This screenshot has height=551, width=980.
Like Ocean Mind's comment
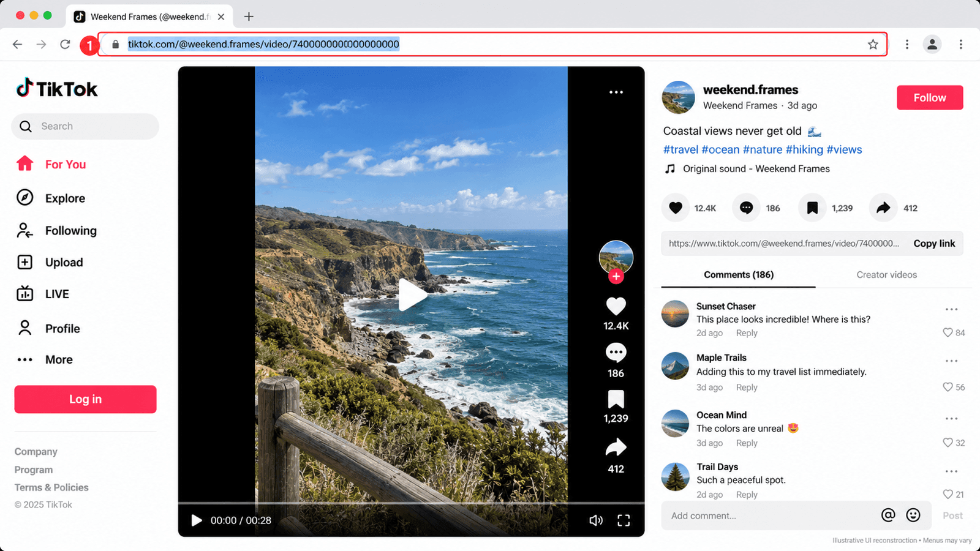pos(948,443)
